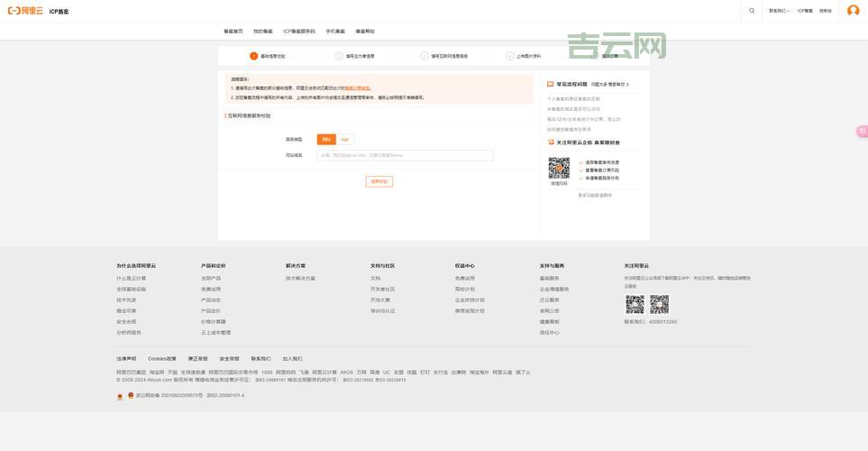Click the 常见流程问题 chat icon
This screenshot has height=451, width=868.
click(x=551, y=84)
